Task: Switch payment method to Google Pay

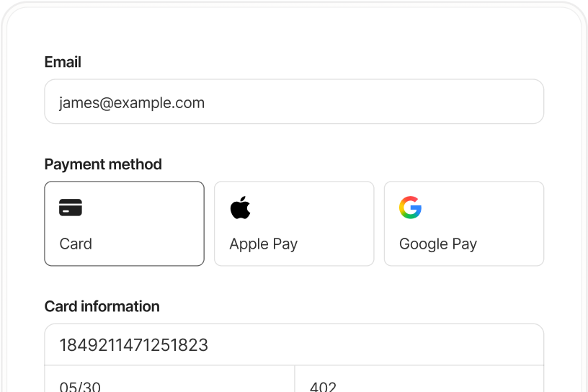Action: 463,223
